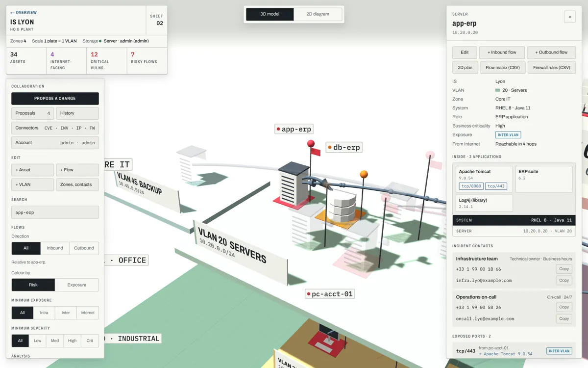Image resolution: width=588 pixels, height=368 pixels.
Task: Add a new Asset
Action: tap(32, 170)
